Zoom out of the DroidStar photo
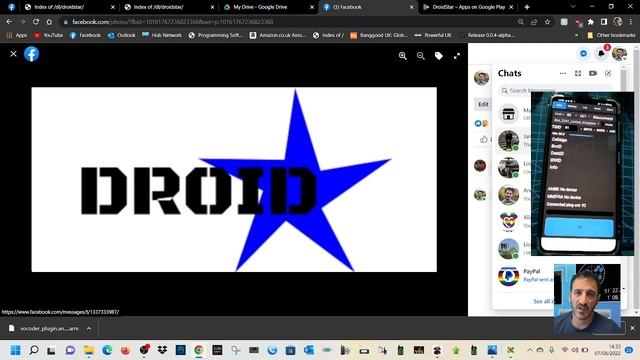The image size is (640, 360). point(420,56)
